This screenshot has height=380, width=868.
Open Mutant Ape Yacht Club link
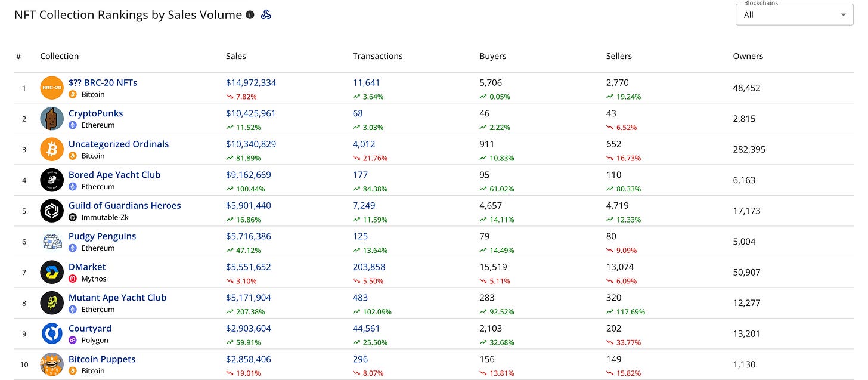[117, 298]
